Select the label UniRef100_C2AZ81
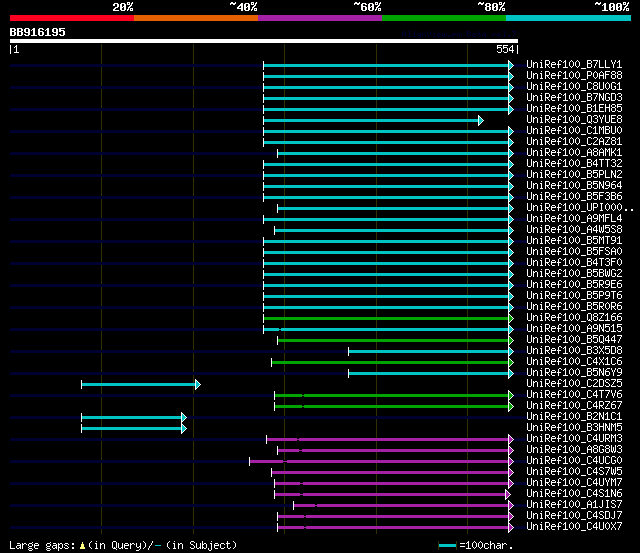Image resolution: width=640 pixels, height=553 pixels. pos(574,142)
